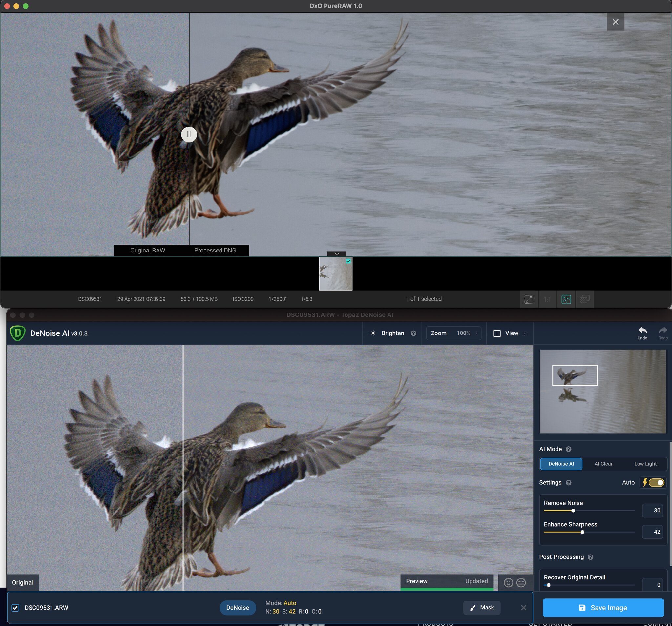Image resolution: width=672 pixels, height=626 pixels.
Task: Rate the result with the neutral face
Action: pos(521,582)
